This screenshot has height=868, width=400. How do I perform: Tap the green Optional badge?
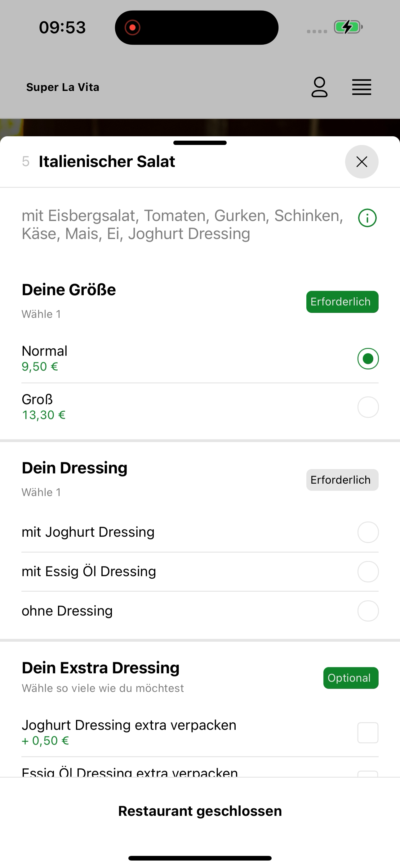pos(351,678)
